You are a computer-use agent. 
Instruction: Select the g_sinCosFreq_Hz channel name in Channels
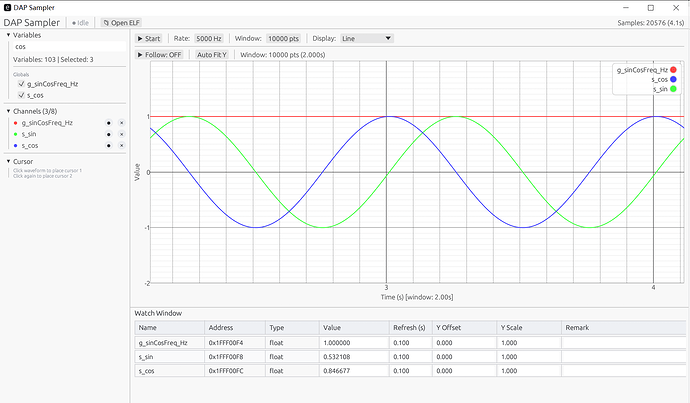tap(47, 123)
